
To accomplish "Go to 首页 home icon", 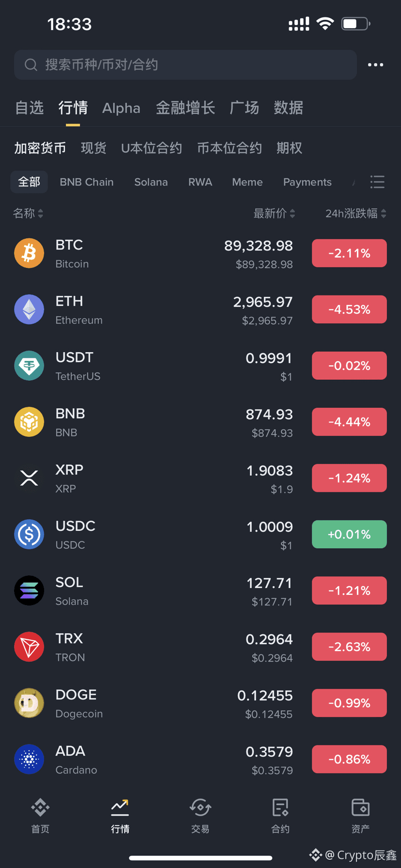I will click(40, 807).
